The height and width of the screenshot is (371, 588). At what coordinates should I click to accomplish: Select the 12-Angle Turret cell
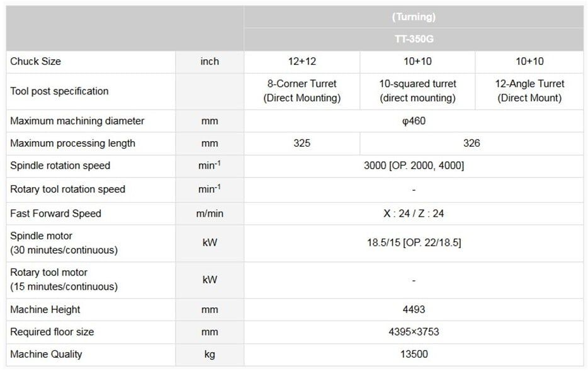[529, 91]
